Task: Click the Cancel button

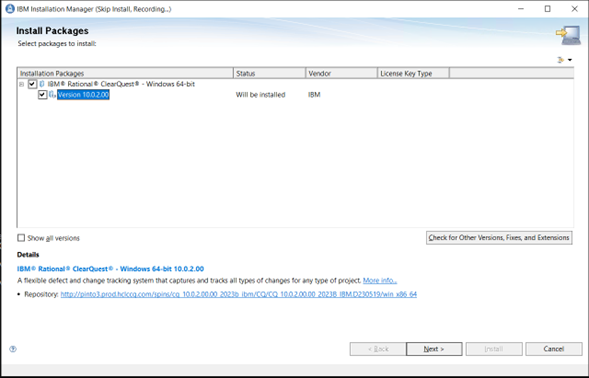Action: tap(554, 349)
